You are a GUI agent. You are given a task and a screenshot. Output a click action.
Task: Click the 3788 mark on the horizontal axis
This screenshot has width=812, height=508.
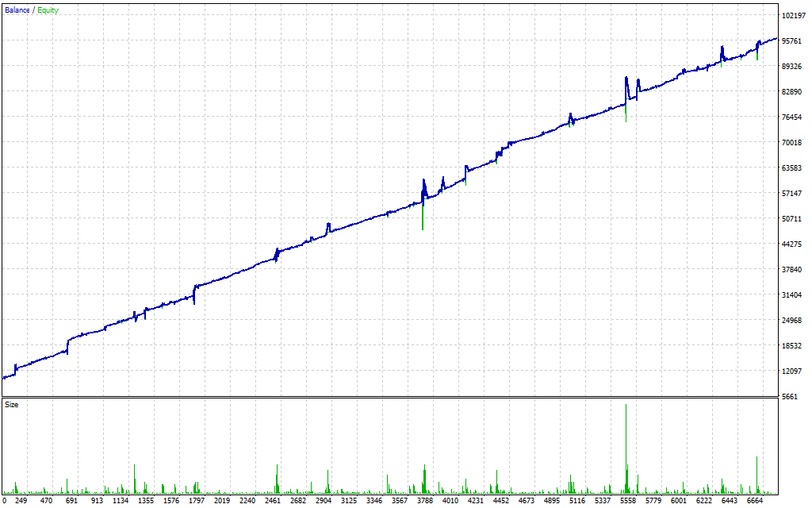(425, 501)
